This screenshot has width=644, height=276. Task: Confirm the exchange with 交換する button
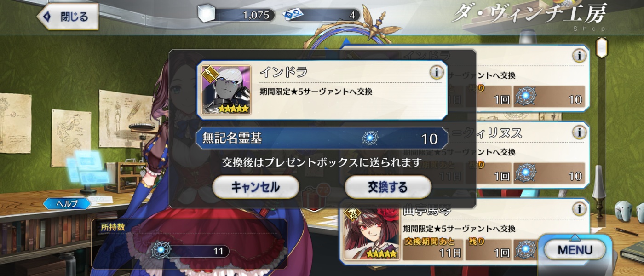click(x=387, y=187)
